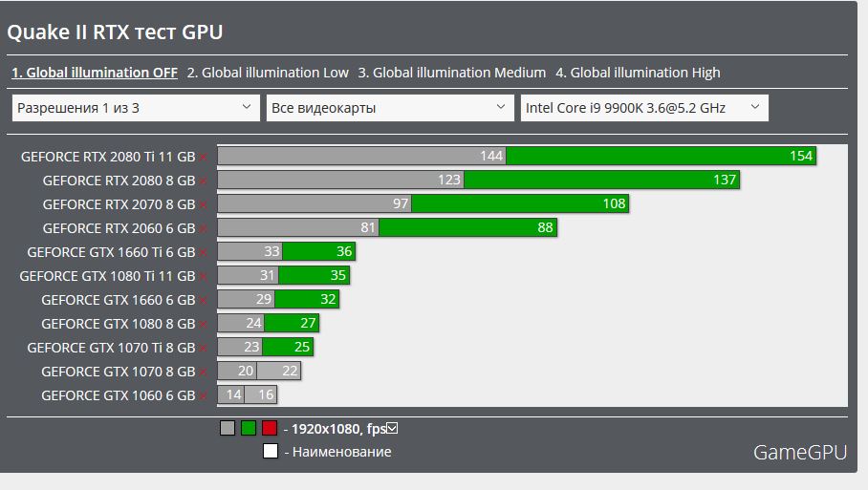Click the gray 144 fps bar for RTX 2080 Ti

click(x=362, y=156)
